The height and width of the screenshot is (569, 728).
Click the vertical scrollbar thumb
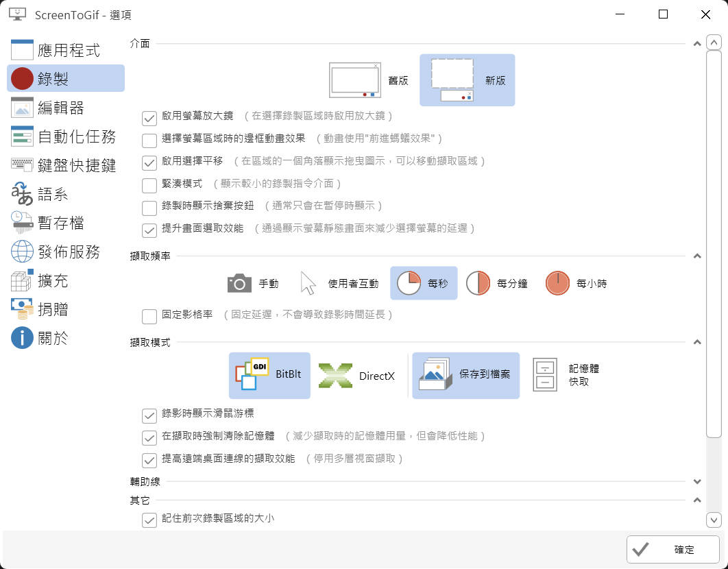click(714, 244)
